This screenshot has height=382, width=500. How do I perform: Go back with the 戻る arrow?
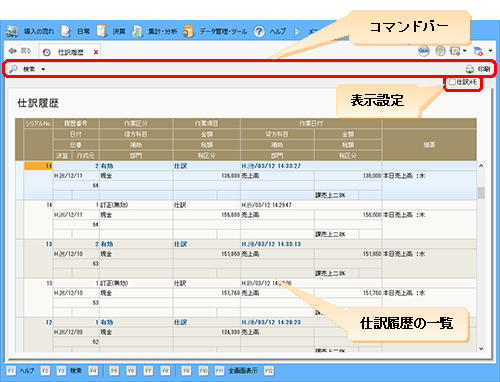[x=19, y=51]
